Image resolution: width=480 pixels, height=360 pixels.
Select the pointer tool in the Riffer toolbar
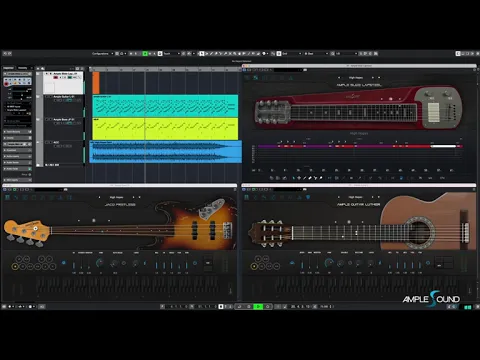(294, 178)
